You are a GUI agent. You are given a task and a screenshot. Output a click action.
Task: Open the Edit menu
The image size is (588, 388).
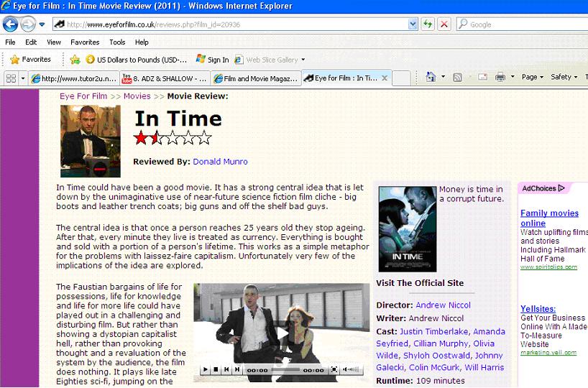coord(31,42)
